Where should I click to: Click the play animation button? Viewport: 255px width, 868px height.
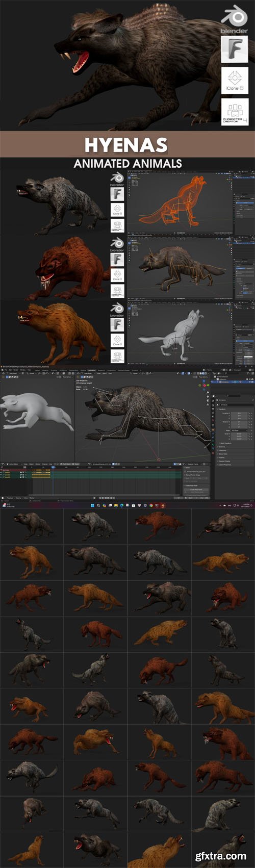tap(108, 498)
